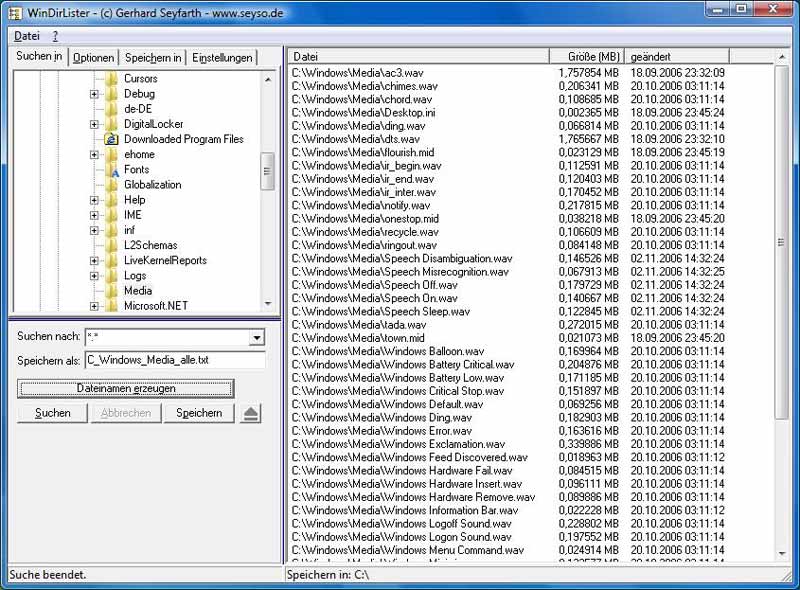Image resolution: width=800 pixels, height=590 pixels.
Task: Select row C:\Windows\Media\Speech Sleep.wav
Action: tap(508, 312)
